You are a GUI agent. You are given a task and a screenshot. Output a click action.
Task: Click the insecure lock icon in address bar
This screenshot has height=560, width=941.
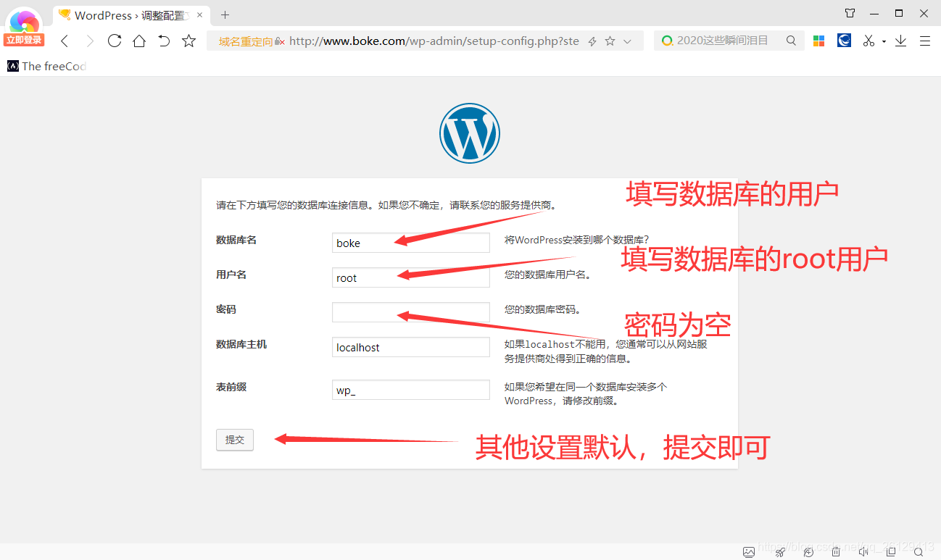pos(279,42)
